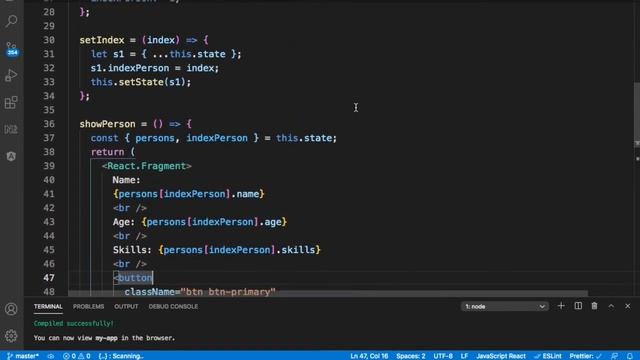Click the editor horizontal scrollbar
Screen dimensions: 640x360
tap(328, 293)
